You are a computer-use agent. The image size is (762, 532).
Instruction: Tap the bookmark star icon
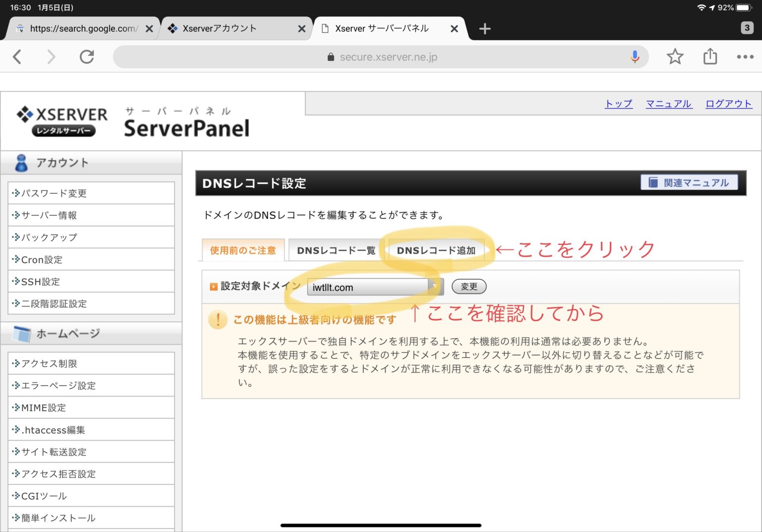point(675,57)
